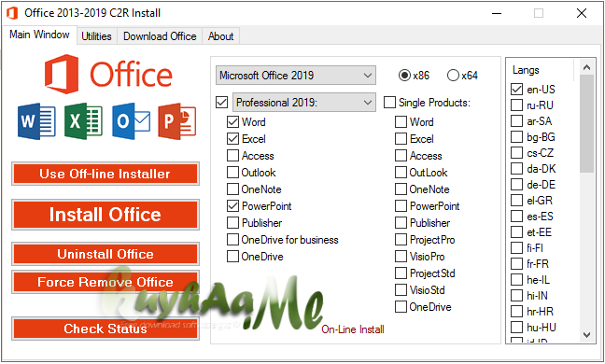
Task: Check the bg-BG language checkbox
Action: tap(516, 136)
